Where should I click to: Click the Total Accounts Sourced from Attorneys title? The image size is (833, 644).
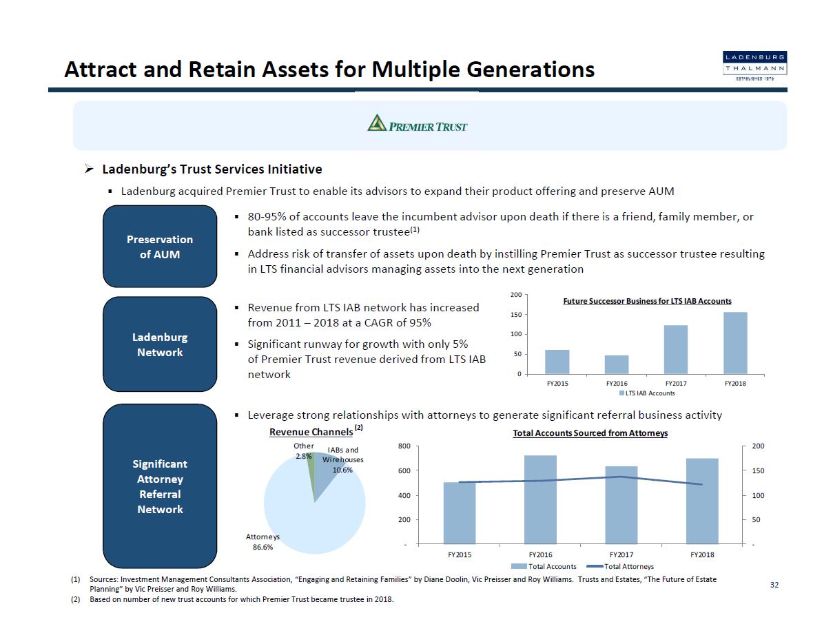click(x=590, y=433)
